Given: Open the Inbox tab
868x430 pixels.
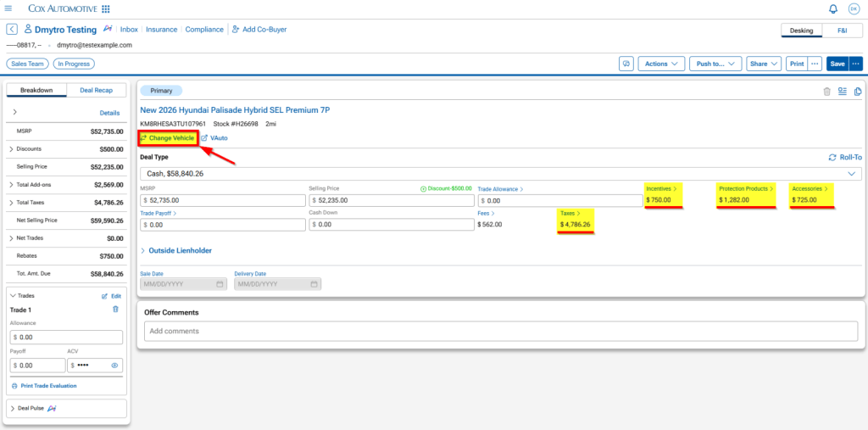Looking at the screenshot, I should coord(129,30).
